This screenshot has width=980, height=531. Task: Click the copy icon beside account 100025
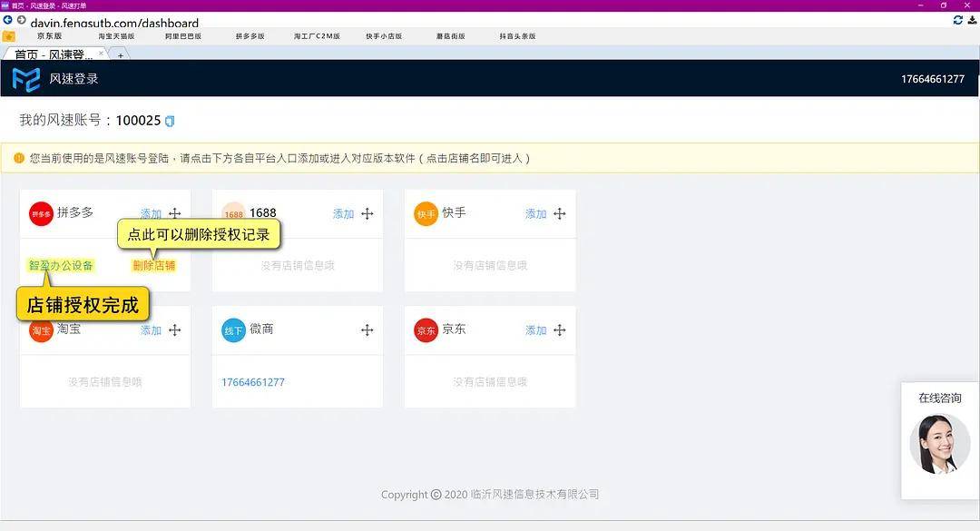[170, 121]
